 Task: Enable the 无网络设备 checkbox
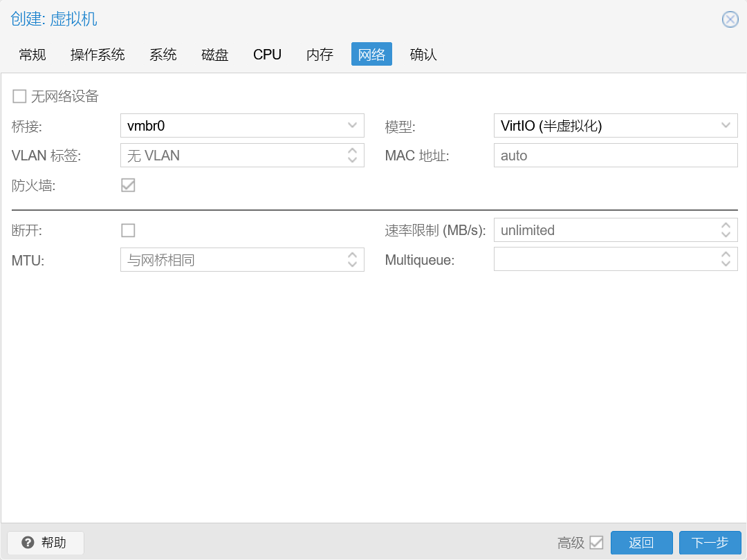[x=19, y=96]
